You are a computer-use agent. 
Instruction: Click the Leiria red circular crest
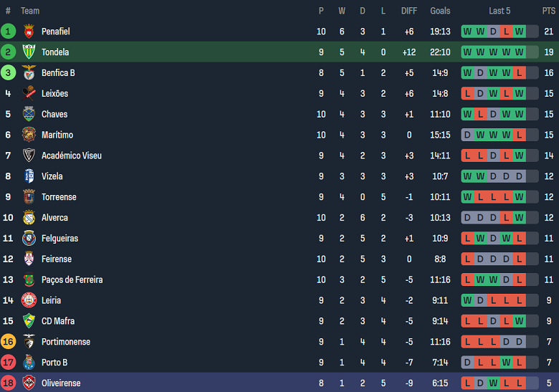[x=29, y=300]
